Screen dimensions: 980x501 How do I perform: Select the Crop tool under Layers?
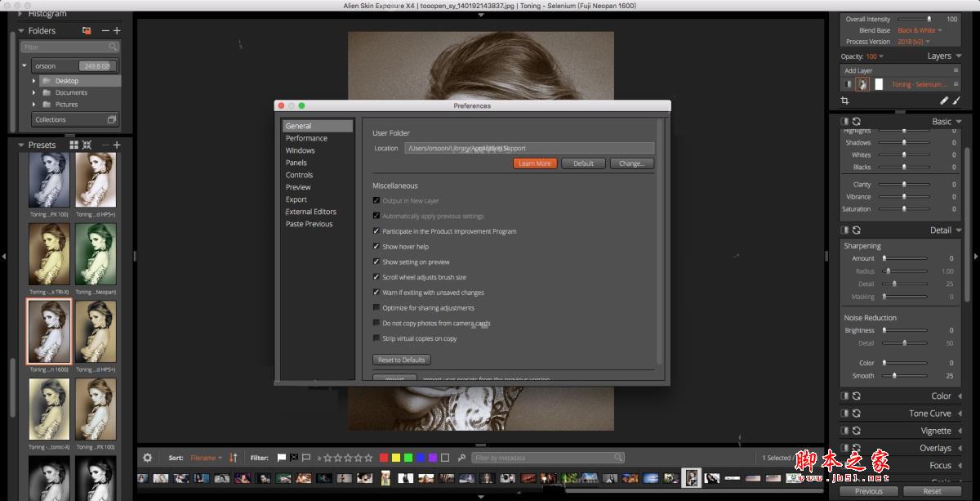click(845, 101)
